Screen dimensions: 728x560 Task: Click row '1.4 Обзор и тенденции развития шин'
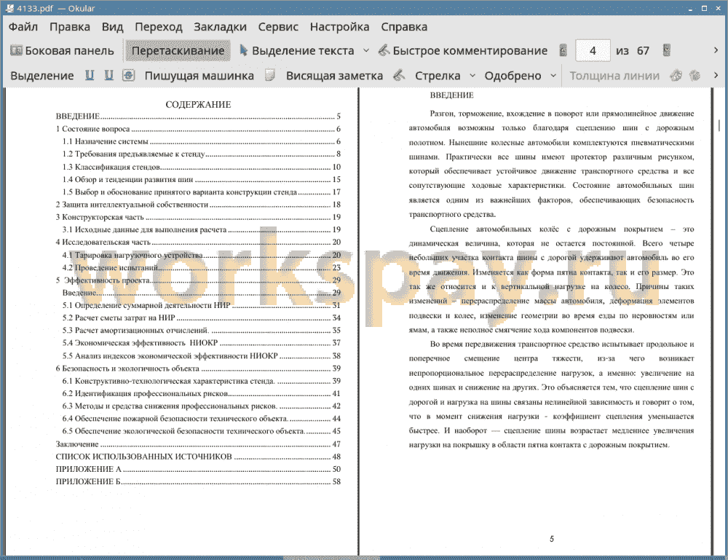(x=202, y=179)
